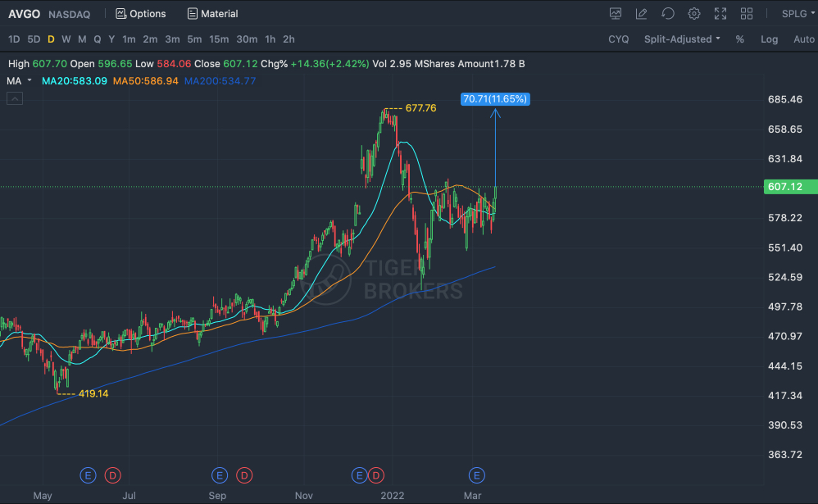818x504 pixels.
Task: Choose the 5m interval
Action: (194, 39)
